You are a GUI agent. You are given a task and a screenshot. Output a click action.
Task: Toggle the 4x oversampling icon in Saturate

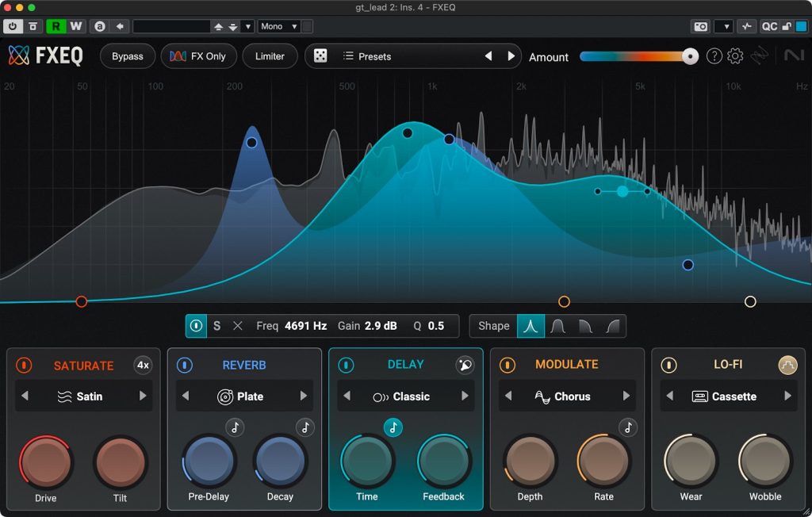(143, 366)
